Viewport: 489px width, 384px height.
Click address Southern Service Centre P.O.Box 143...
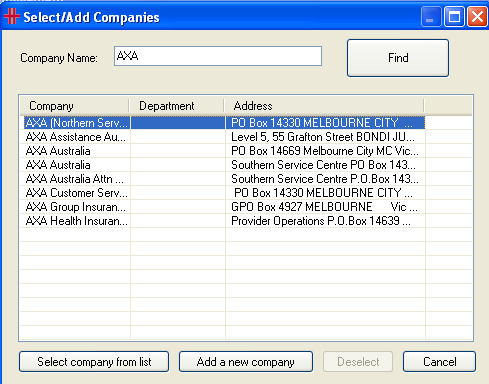(325, 179)
